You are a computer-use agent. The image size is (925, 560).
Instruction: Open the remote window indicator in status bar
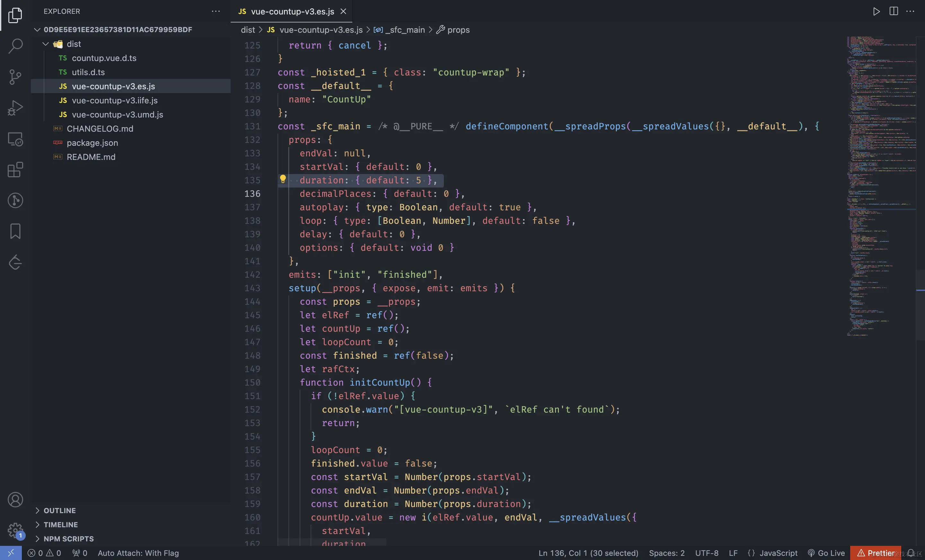click(x=11, y=553)
